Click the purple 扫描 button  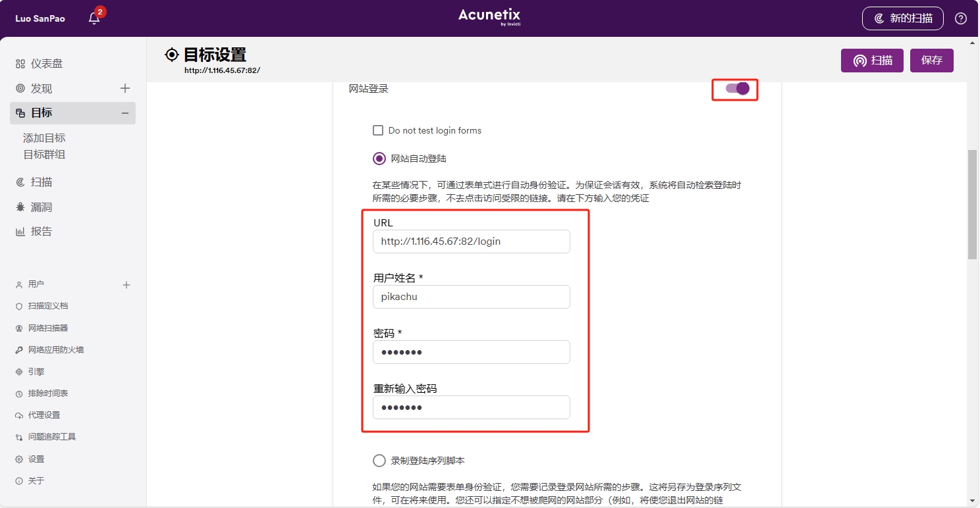point(872,61)
